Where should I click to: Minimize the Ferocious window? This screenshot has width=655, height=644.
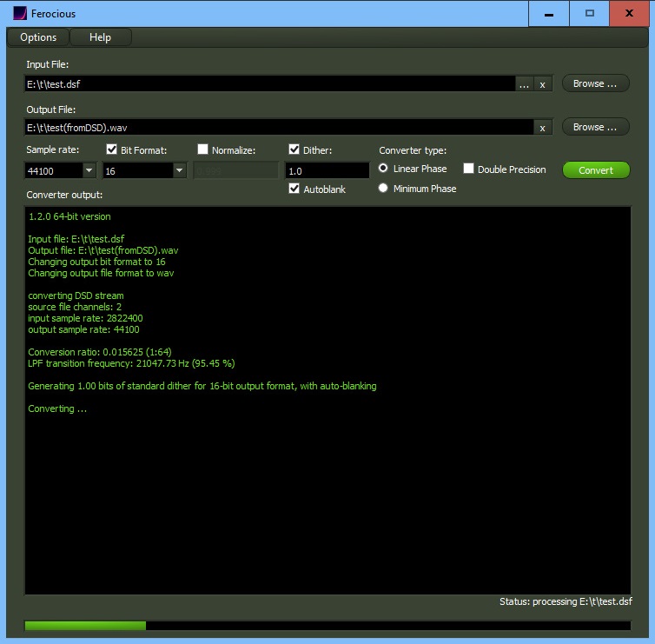[x=549, y=13]
